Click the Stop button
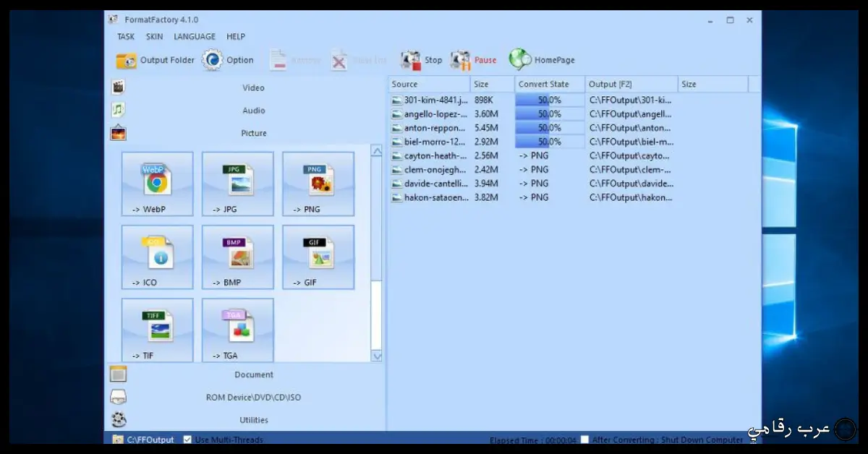 (x=421, y=60)
